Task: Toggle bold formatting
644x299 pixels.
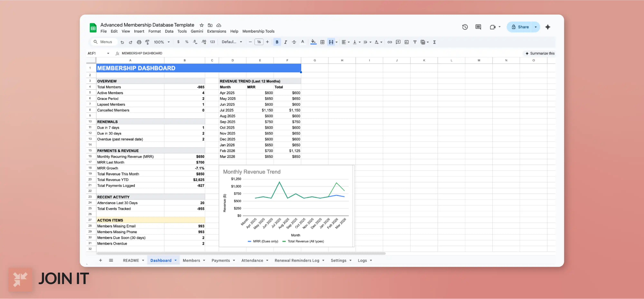Action: tap(277, 42)
